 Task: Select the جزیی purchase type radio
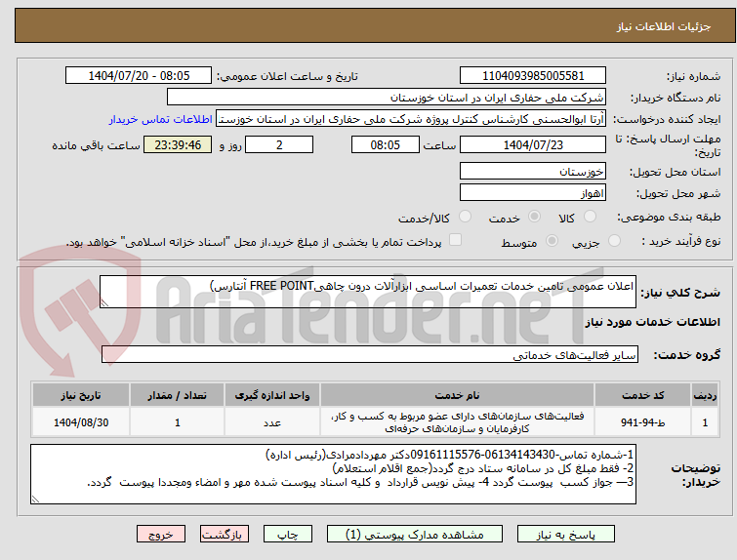pos(614,241)
